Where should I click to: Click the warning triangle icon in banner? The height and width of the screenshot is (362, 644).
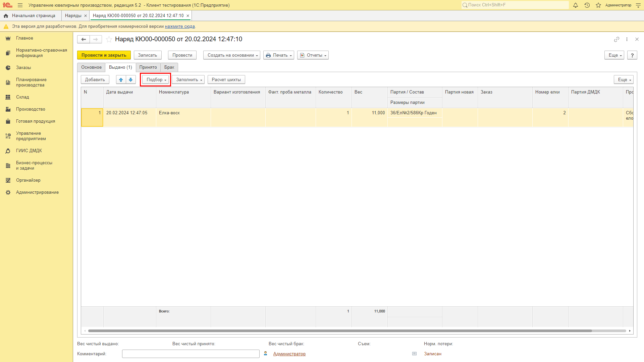[6, 26]
